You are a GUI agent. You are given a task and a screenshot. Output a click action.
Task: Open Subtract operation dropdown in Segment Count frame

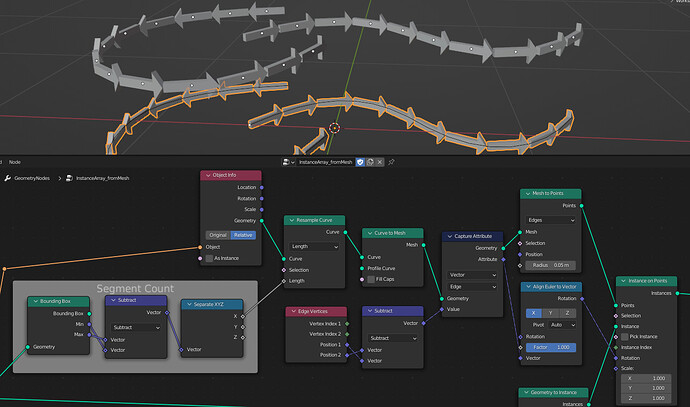136,327
